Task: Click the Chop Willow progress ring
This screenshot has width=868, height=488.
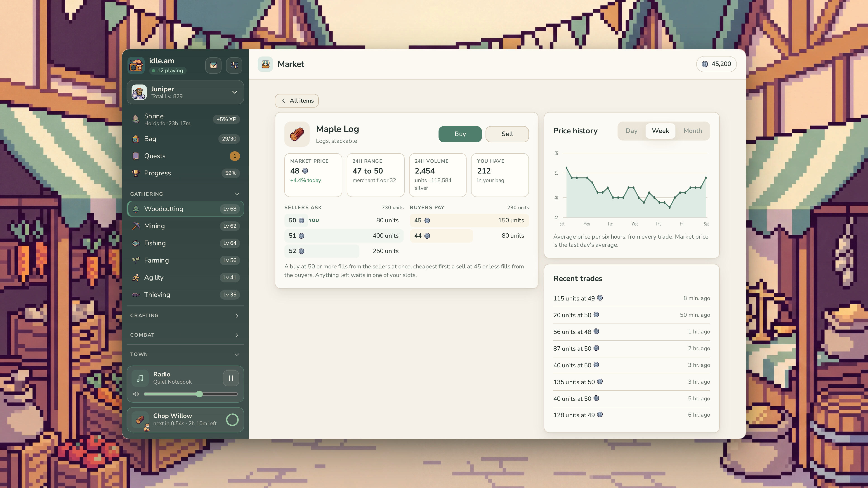Action: (x=232, y=420)
